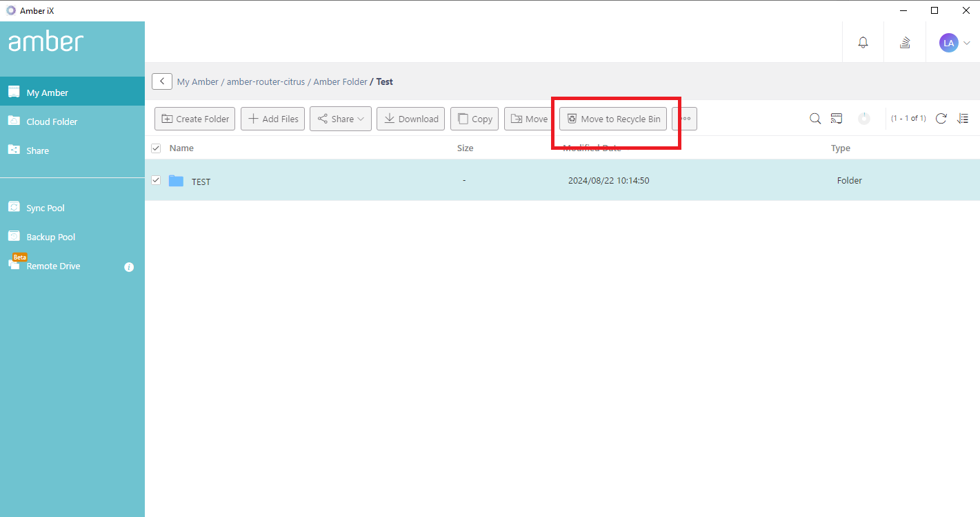980x517 pixels.
Task: Click the 2024/08/22 10:14:50 modified date
Action: [608, 181]
